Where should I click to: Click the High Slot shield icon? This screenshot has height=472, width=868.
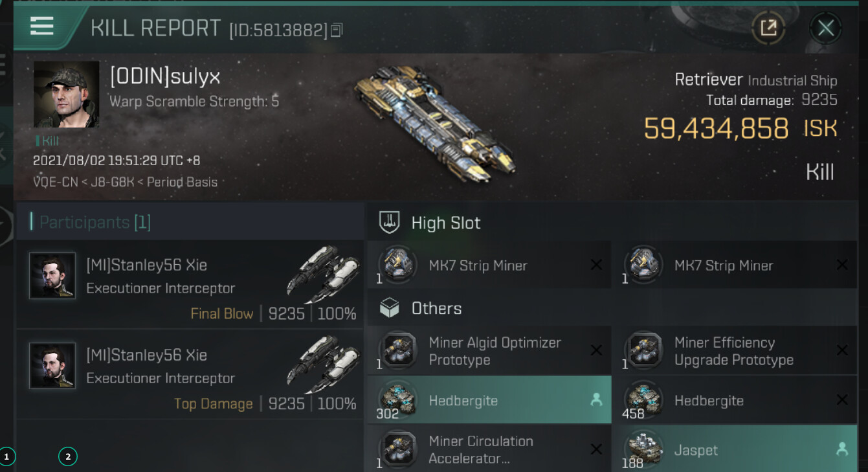pyautogui.click(x=389, y=223)
